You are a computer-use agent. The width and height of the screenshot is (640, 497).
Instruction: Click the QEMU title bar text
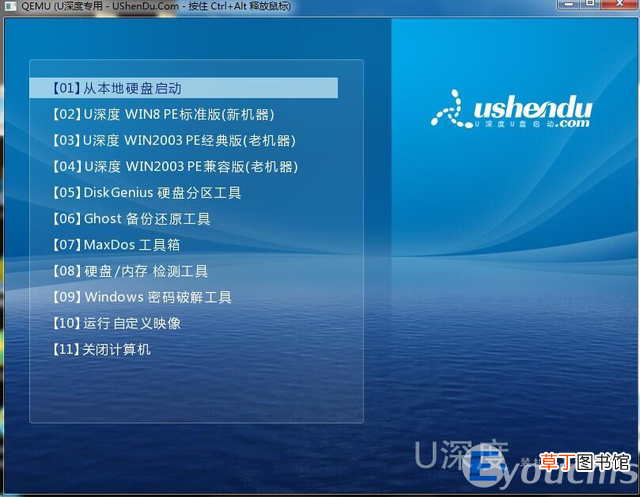156,6
